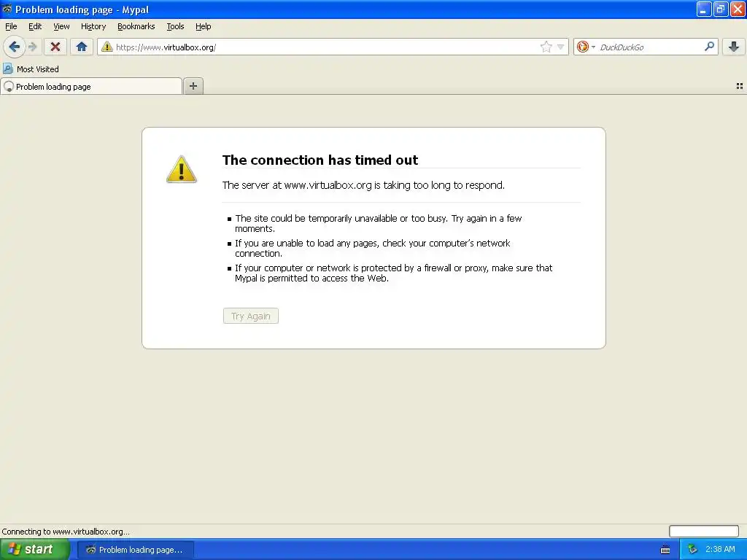747x560 pixels.
Task: Click the 'temporarily unavailable or too busy' bullet text
Action: pyautogui.click(x=379, y=223)
